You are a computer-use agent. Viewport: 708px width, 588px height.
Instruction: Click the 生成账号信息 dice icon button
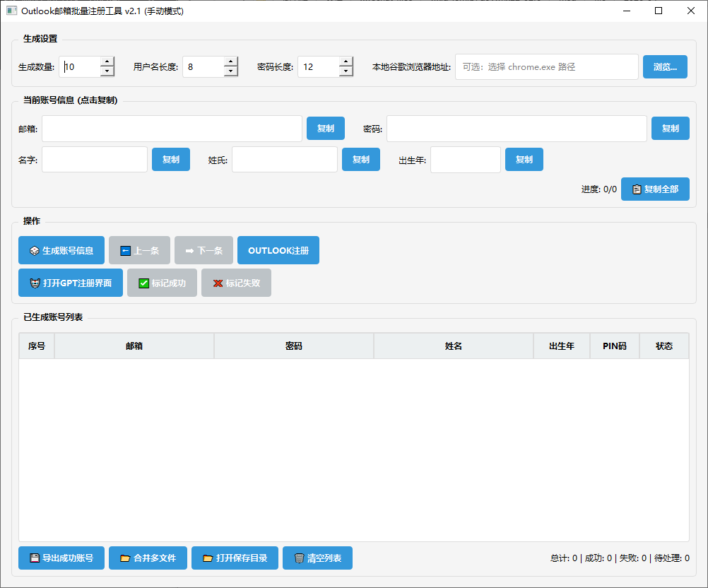click(x=61, y=250)
